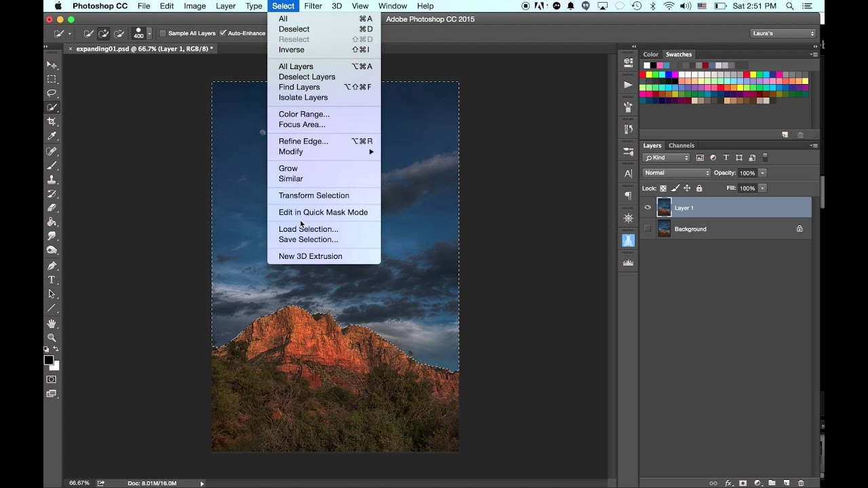Select the Zoom tool
This screenshot has width=868, height=488.
(x=52, y=338)
